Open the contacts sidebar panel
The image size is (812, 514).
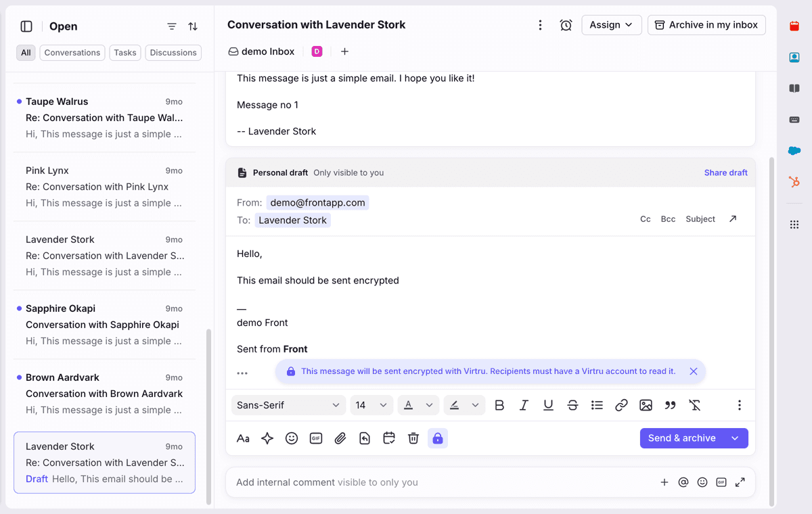pos(794,57)
